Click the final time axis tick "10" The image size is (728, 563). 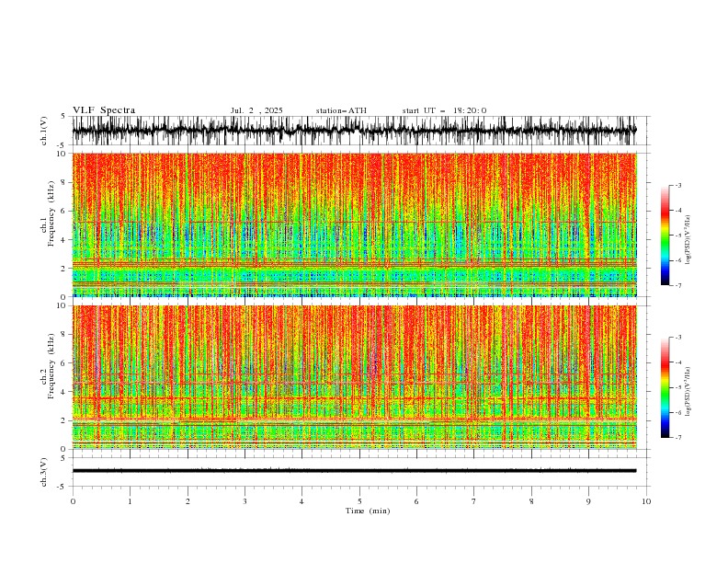[646, 501]
